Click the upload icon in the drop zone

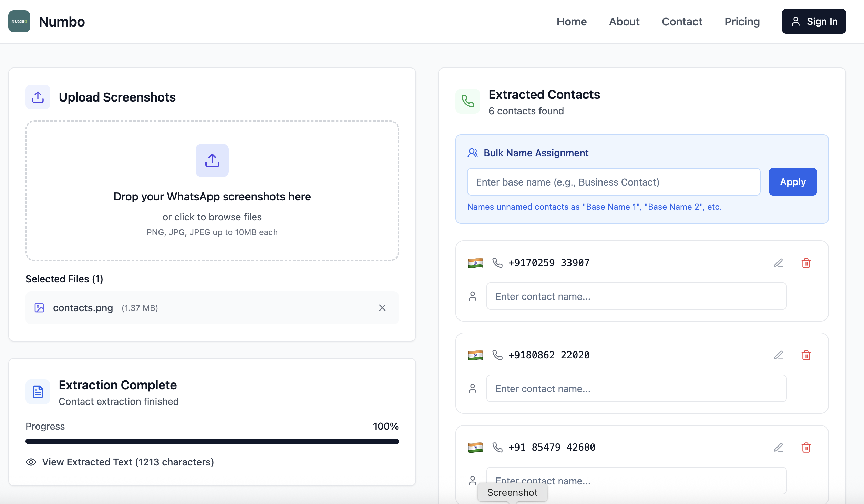[212, 160]
